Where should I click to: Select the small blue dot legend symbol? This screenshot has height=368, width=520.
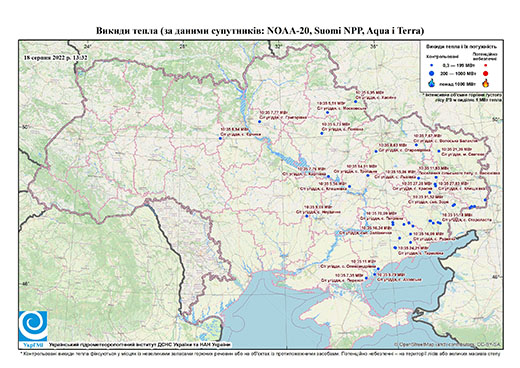click(432, 65)
